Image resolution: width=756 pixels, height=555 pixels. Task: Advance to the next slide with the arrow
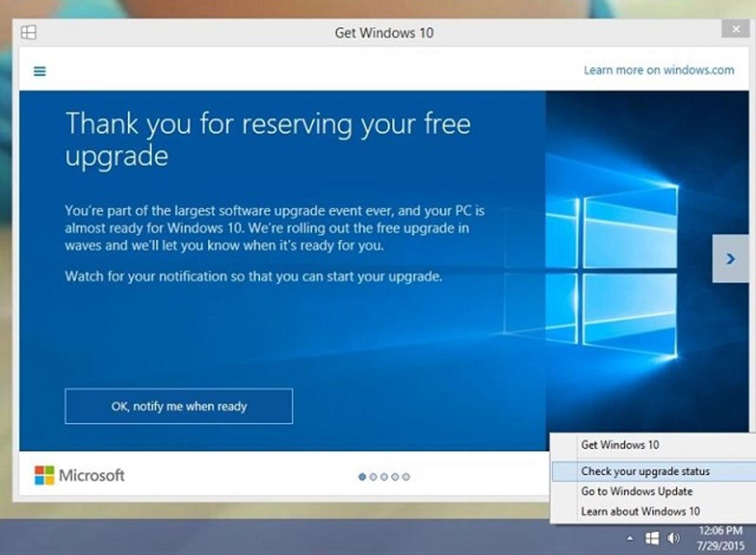point(731,259)
